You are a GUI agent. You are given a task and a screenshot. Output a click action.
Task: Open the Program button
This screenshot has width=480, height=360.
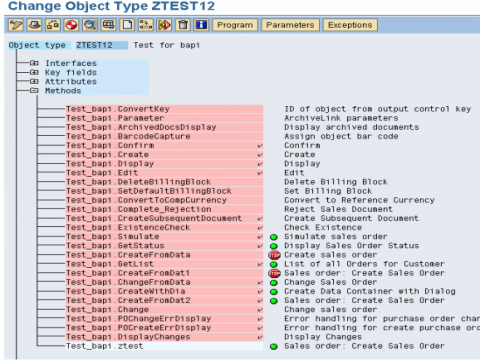235,25
